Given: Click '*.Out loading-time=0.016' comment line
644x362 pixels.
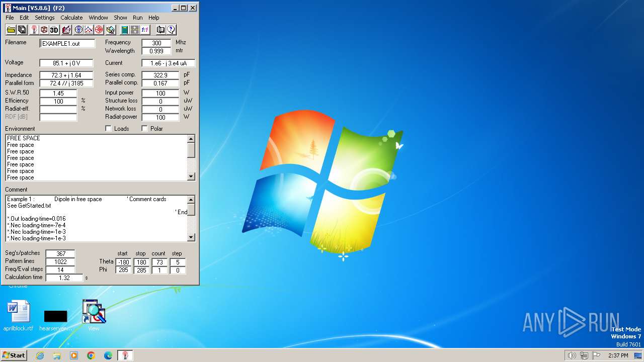Looking at the screenshot, I should pyautogui.click(x=36, y=219).
